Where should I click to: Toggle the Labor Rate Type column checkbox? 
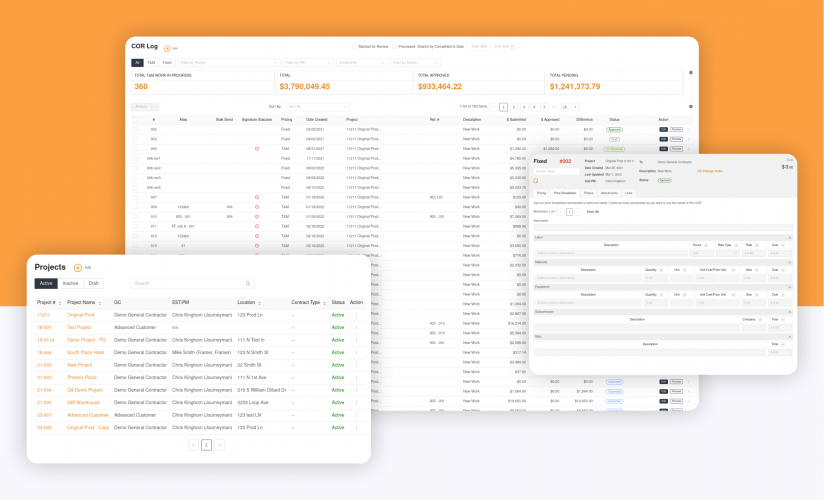pyautogui.click(x=736, y=245)
